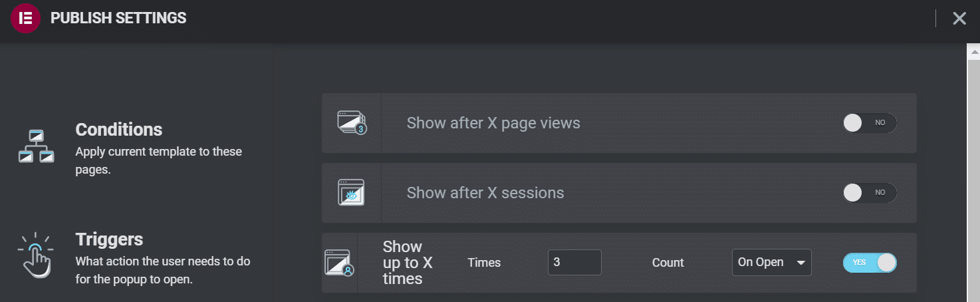Click the Elementor logo icon
Image resolution: width=980 pixels, height=302 pixels.
click(x=26, y=19)
